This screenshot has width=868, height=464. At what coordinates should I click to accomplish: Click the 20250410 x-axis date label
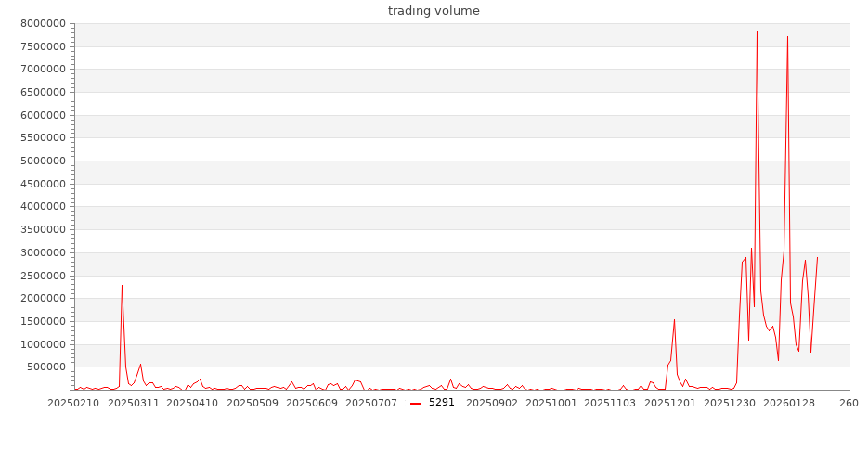(x=192, y=403)
